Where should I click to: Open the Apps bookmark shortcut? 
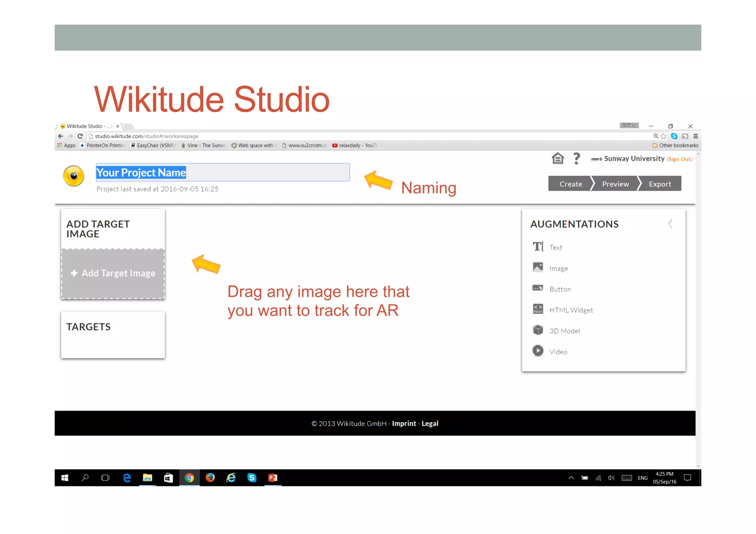pyautogui.click(x=66, y=145)
